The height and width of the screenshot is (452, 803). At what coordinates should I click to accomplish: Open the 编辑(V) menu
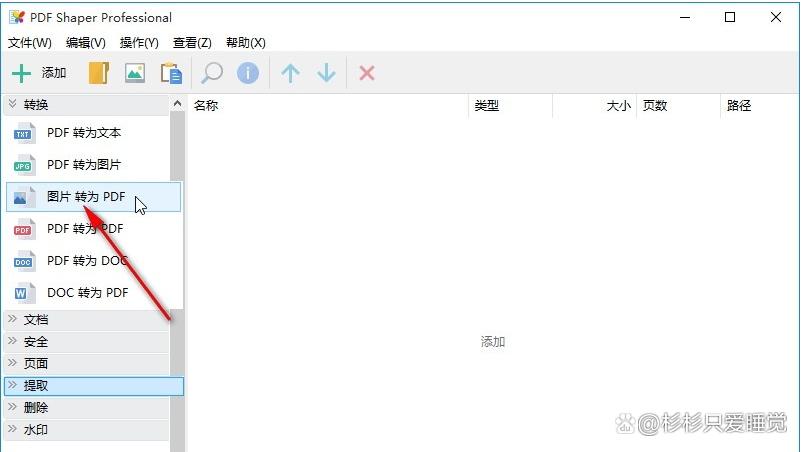86,42
